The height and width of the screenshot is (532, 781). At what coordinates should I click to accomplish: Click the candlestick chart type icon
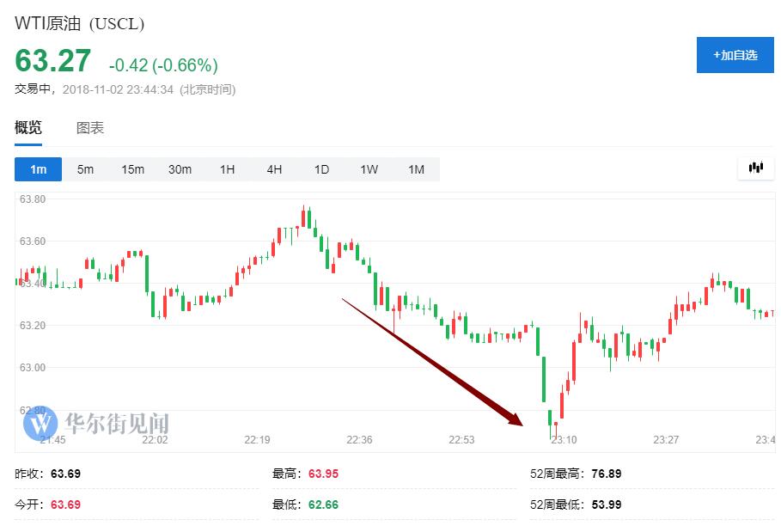point(756,168)
